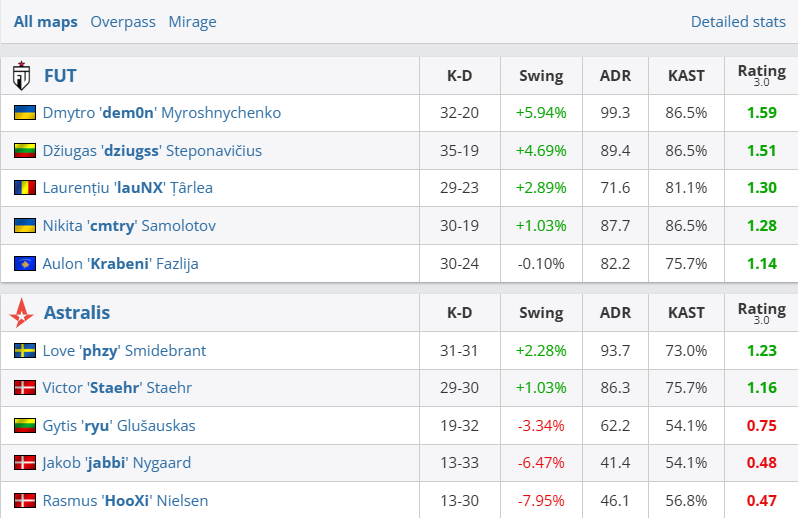798x518 pixels.
Task: Switch to the Overpass map tab
Action: point(123,22)
